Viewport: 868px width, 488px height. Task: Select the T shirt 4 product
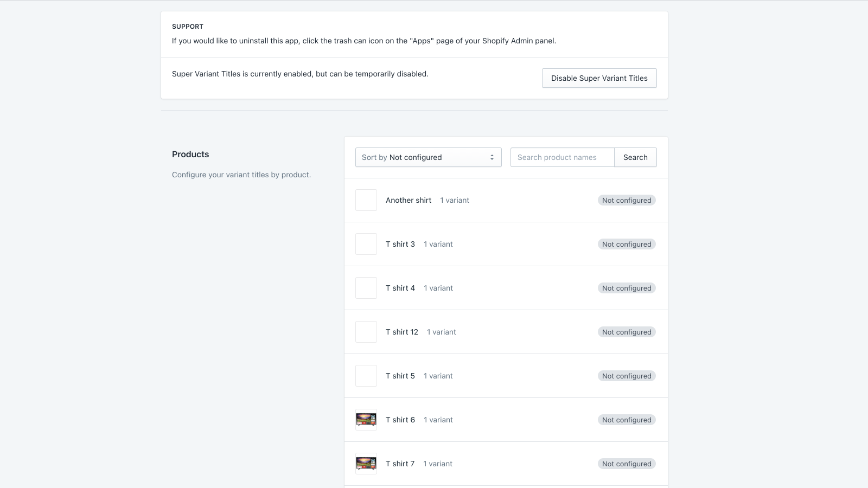pos(506,288)
